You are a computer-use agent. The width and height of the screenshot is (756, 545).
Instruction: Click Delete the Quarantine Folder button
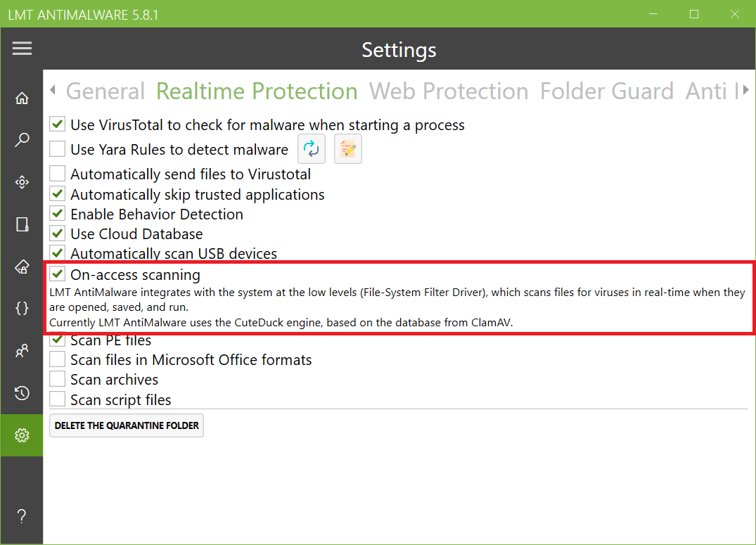pyautogui.click(x=127, y=425)
